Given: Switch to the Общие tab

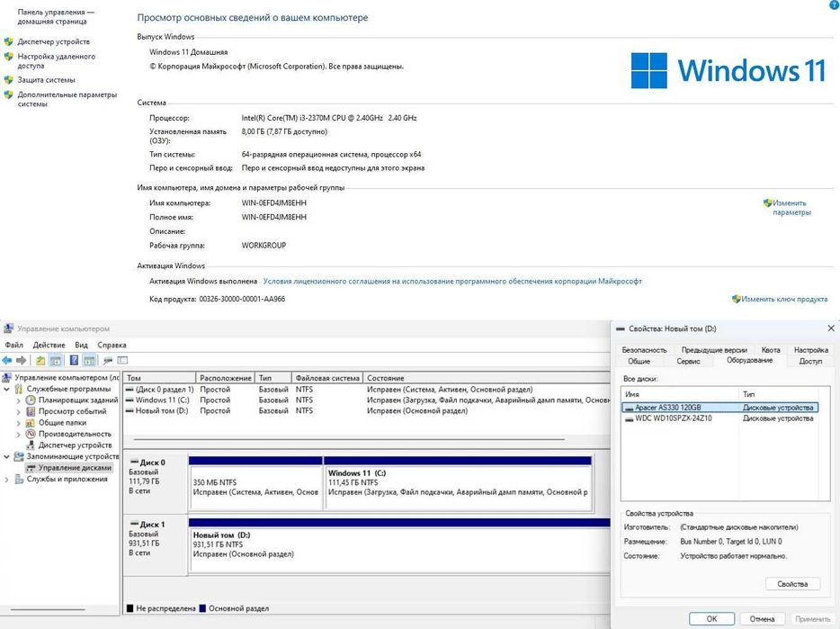Looking at the screenshot, I should pyautogui.click(x=639, y=362).
